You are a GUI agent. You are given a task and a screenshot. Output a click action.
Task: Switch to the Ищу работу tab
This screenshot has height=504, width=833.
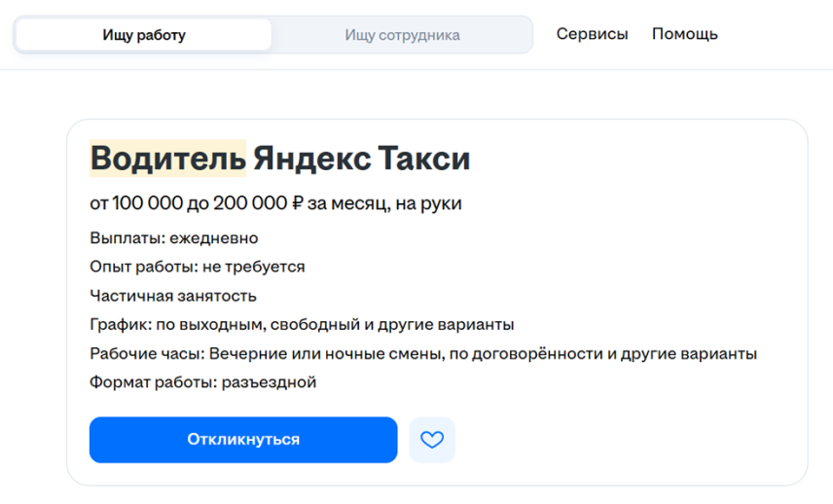144,35
